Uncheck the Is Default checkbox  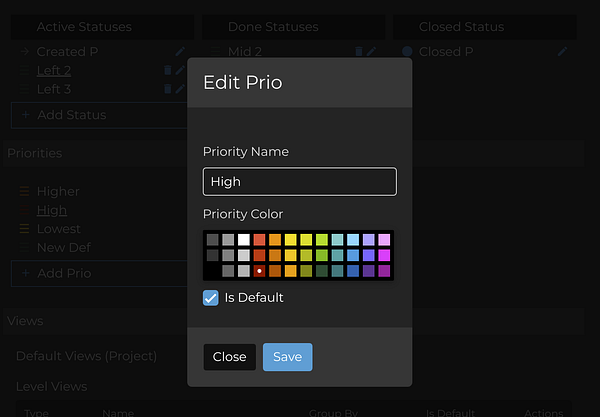pos(211,297)
